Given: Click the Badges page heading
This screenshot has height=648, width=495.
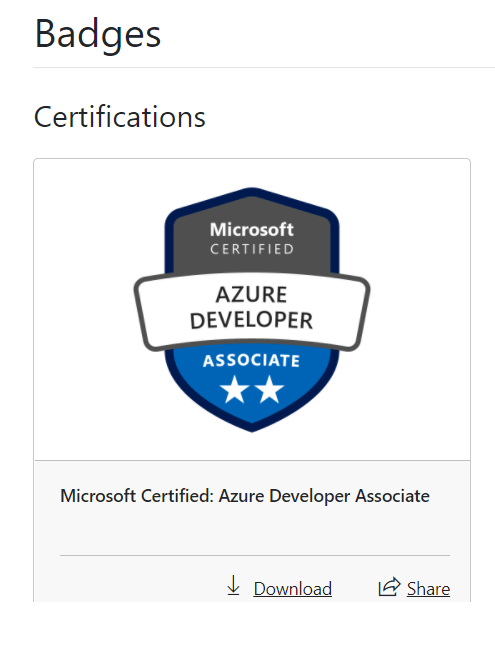Looking at the screenshot, I should [98, 35].
